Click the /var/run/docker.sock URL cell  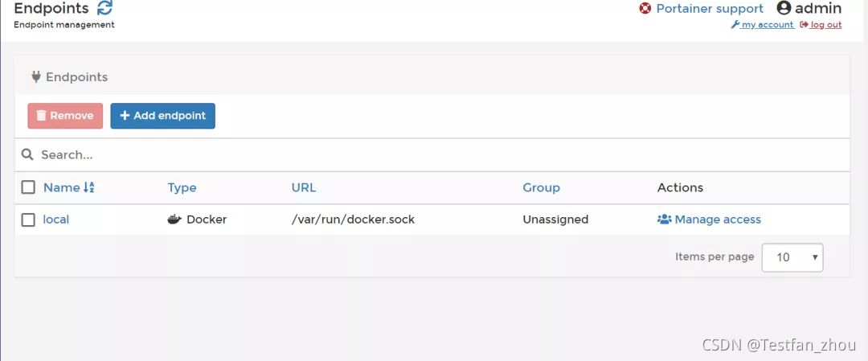[x=353, y=219]
